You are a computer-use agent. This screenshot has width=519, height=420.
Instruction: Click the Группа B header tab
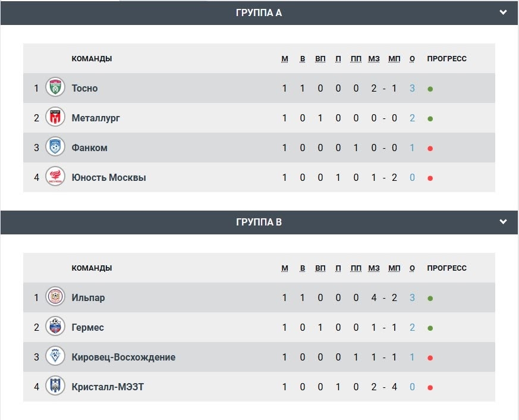pyautogui.click(x=259, y=222)
